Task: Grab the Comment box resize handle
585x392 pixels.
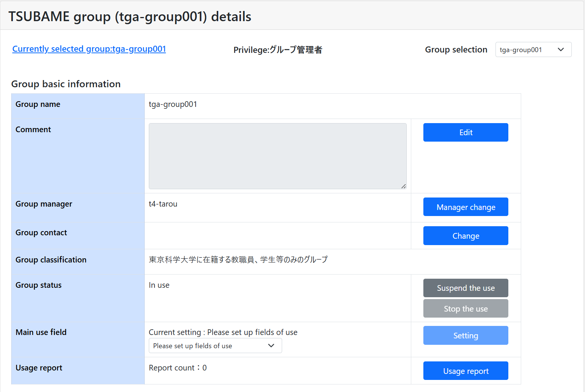Action: [x=403, y=186]
